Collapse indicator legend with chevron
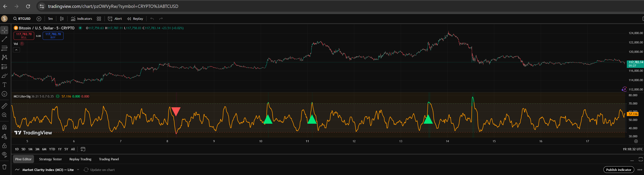 coord(16,50)
